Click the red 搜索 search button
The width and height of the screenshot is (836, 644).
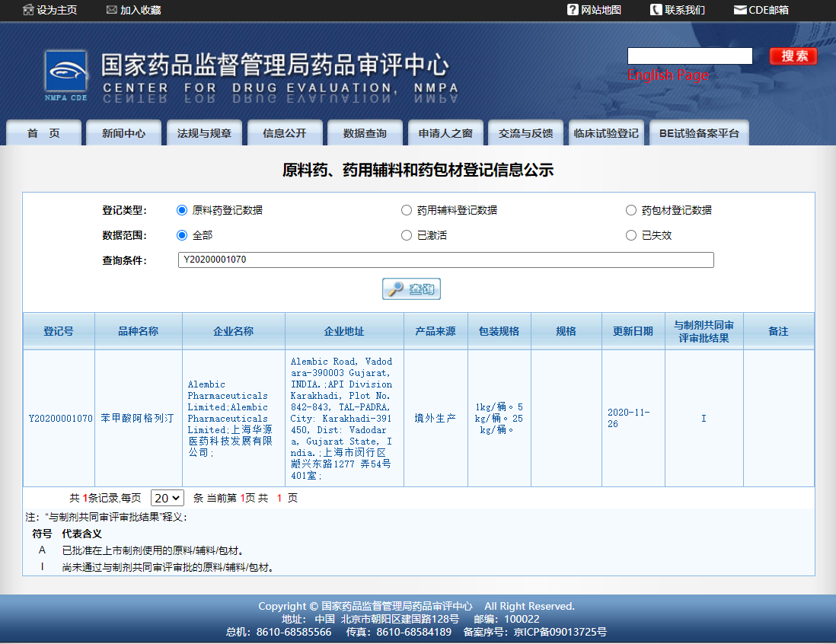click(x=793, y=56)
